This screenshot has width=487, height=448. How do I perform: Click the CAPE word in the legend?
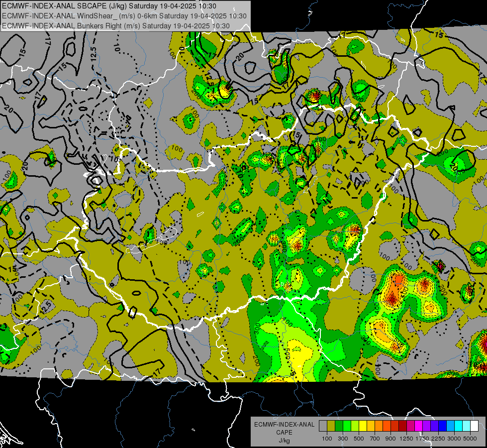pyautogui.click(x=284, y=433)
